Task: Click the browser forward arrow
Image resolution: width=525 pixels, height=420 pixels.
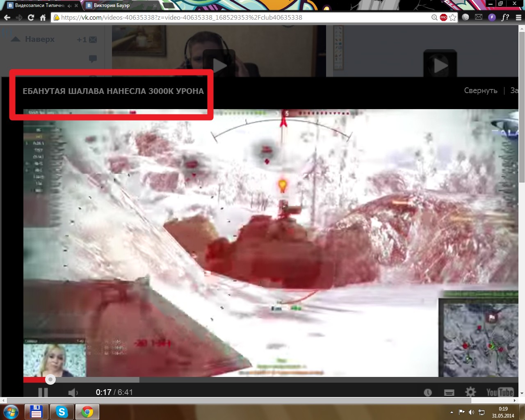Action: pyautogui.click(x=19, y=18)
